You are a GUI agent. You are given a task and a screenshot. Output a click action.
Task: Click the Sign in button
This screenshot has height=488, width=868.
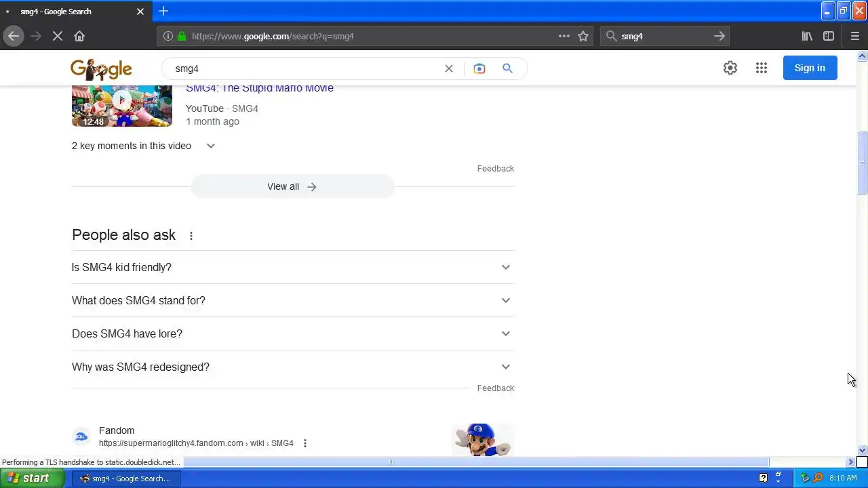pyautogui.click(x=810, y=68)
